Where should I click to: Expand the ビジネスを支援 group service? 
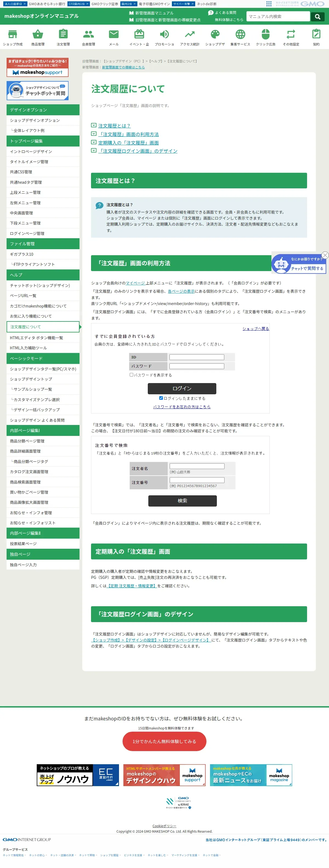pyautogui.click(x=134, y=855)
